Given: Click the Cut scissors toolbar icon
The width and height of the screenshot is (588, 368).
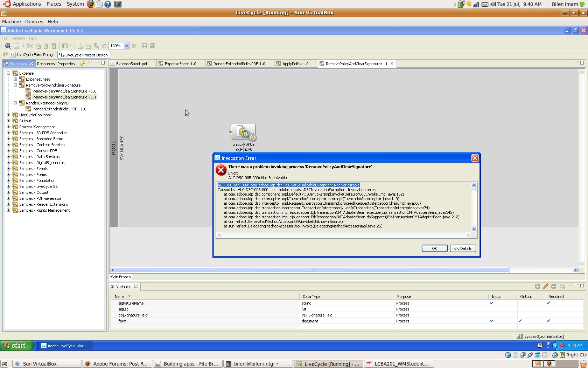Looking at the screenshot, I should (x=30, y=46).
